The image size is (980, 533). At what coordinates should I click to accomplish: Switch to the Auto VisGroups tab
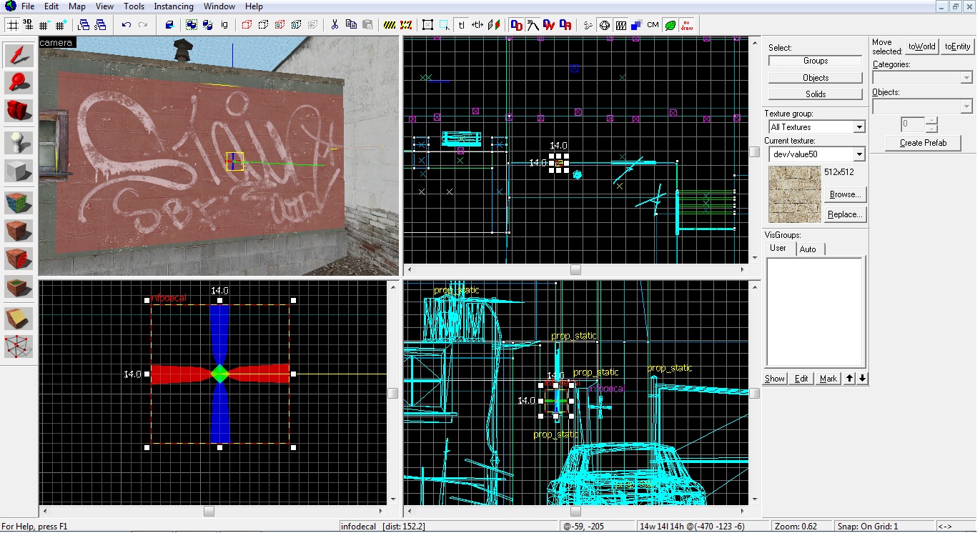[x=808, y=249]
